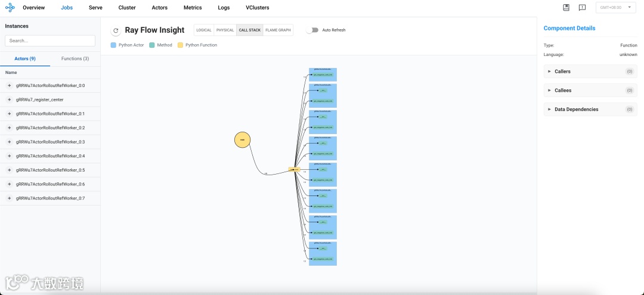Select the gRRWu7ActorRolloutRefWorker_0:4 row text
The image size is (644, 295).
(x=51, y=156)
